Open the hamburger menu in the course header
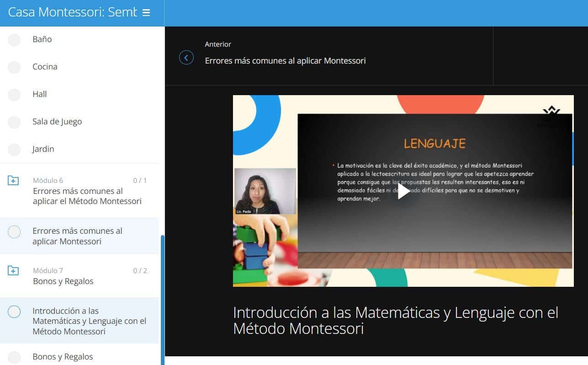This screenshot has height=365, width=588. 146,13
